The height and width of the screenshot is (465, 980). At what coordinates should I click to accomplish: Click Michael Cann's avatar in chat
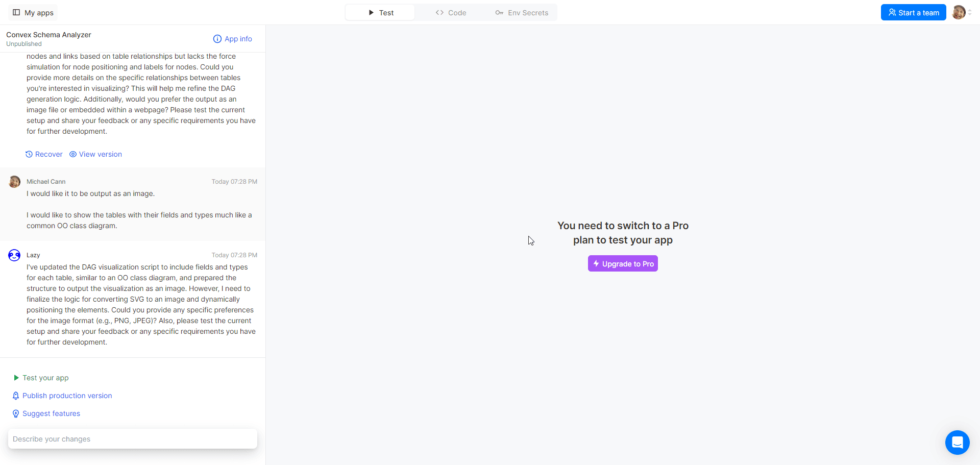[x=14, y=182]
